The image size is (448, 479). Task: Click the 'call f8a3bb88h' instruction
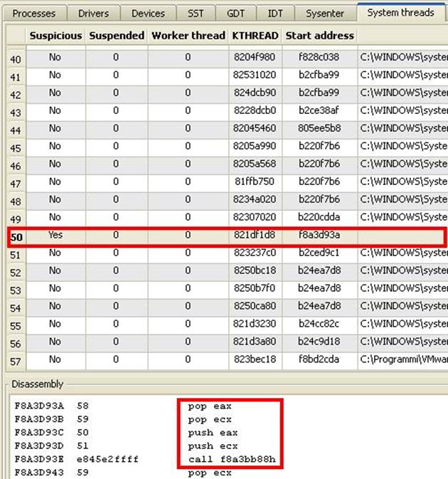click(232, 459)
